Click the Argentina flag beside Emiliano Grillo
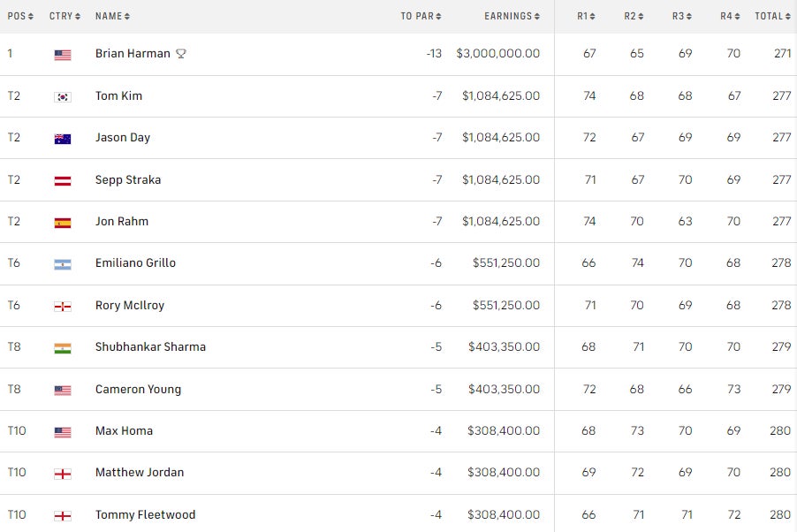 click(x=62, y=263)
